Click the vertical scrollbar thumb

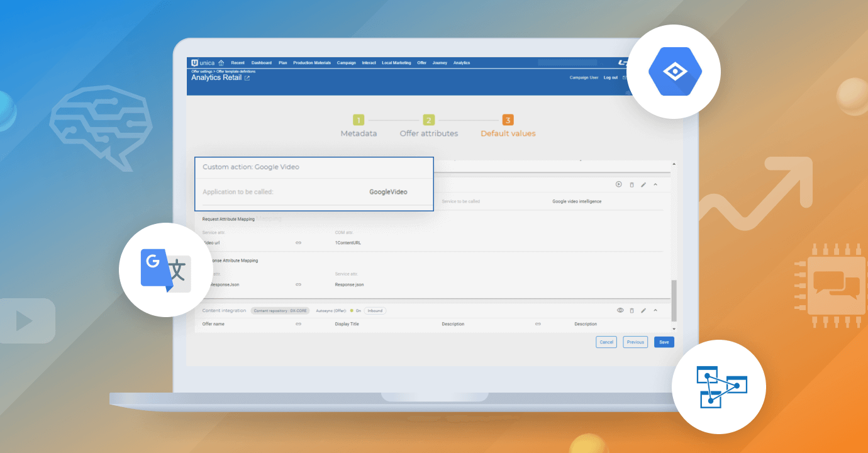[674, 301]
